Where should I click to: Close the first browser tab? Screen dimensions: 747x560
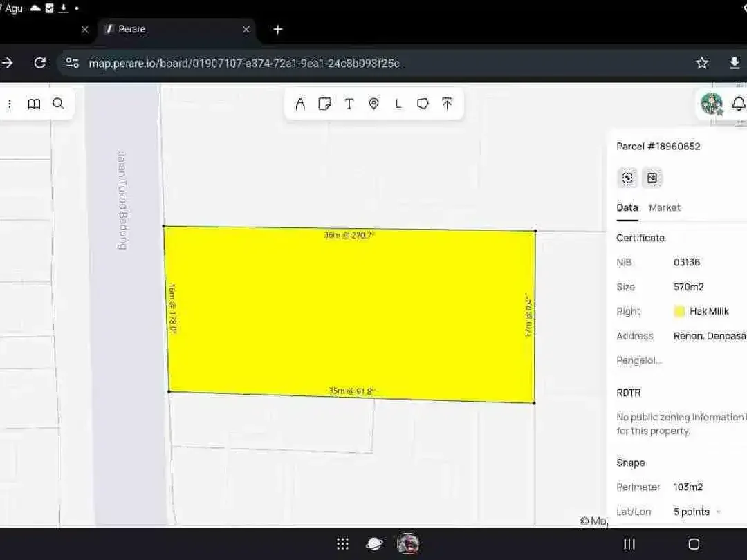click(x=85, y=30)
